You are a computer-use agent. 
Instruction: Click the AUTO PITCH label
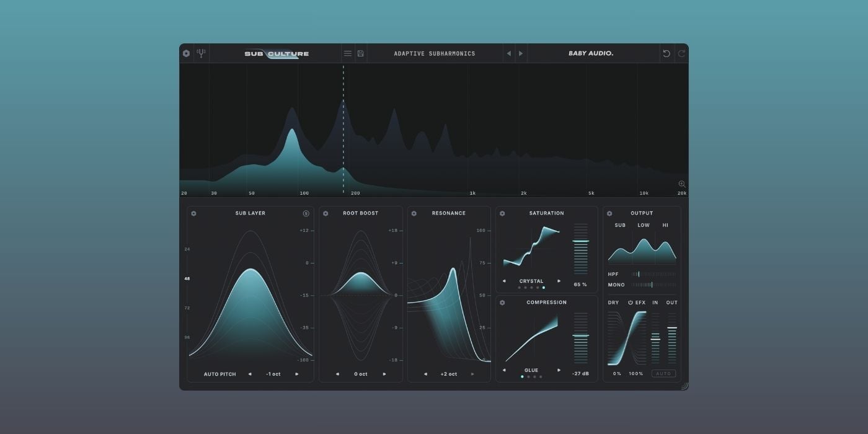point(220,374)
